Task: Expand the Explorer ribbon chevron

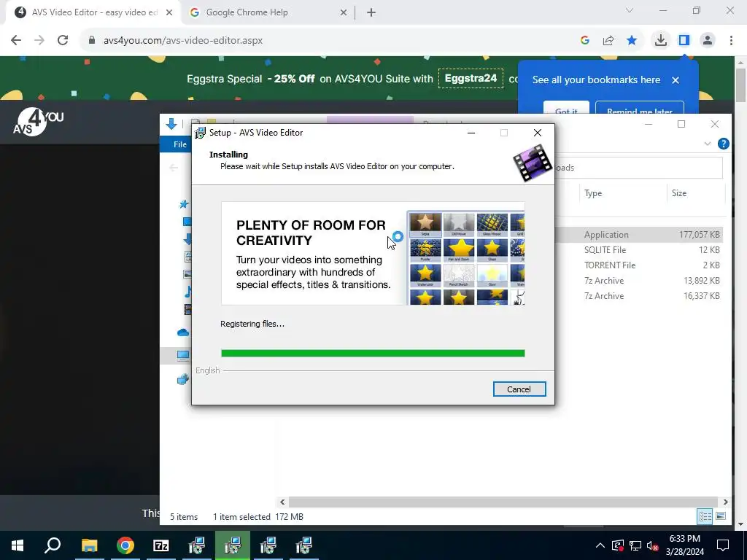Action: point(708,144)
